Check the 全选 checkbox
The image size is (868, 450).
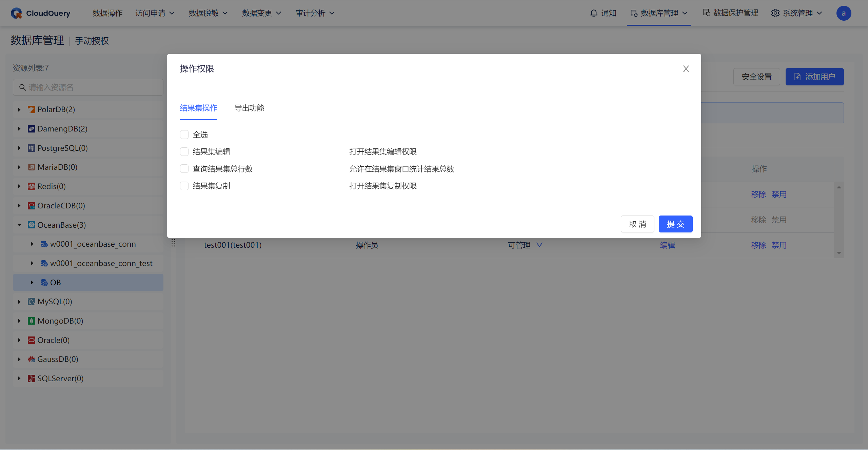184,135
